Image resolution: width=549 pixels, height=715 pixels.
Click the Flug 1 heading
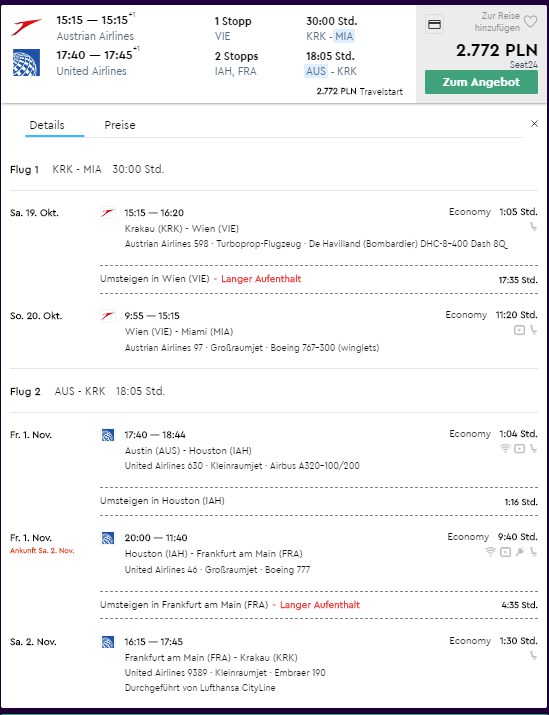pos(24,170)
